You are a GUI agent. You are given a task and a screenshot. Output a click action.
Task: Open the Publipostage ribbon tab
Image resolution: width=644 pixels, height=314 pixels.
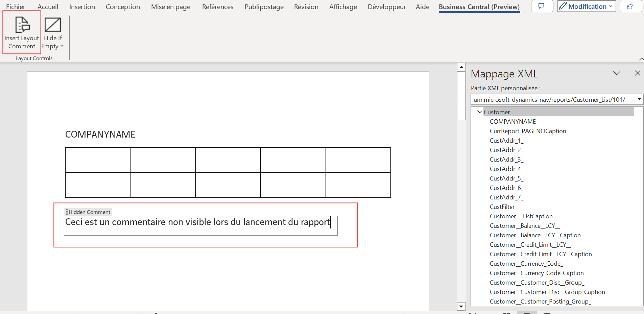click(x=264, y=7)
